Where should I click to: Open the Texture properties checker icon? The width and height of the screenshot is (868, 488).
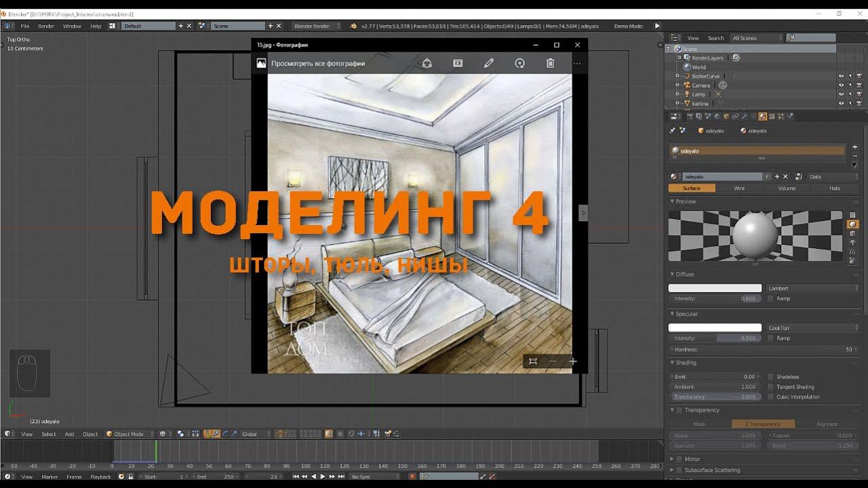772,117
